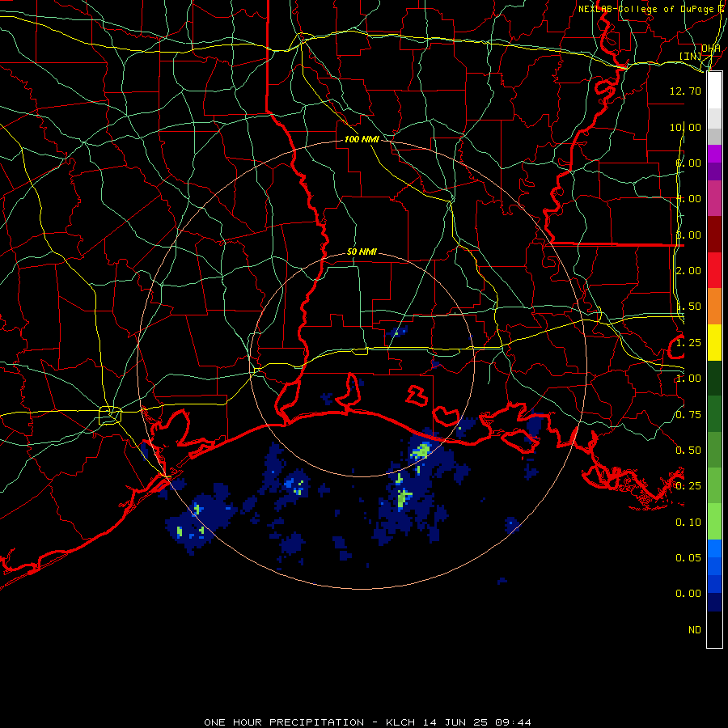Click the 100 NMI range ring label
This screenshot has height=728, width=728.
[x=362, y=139]
